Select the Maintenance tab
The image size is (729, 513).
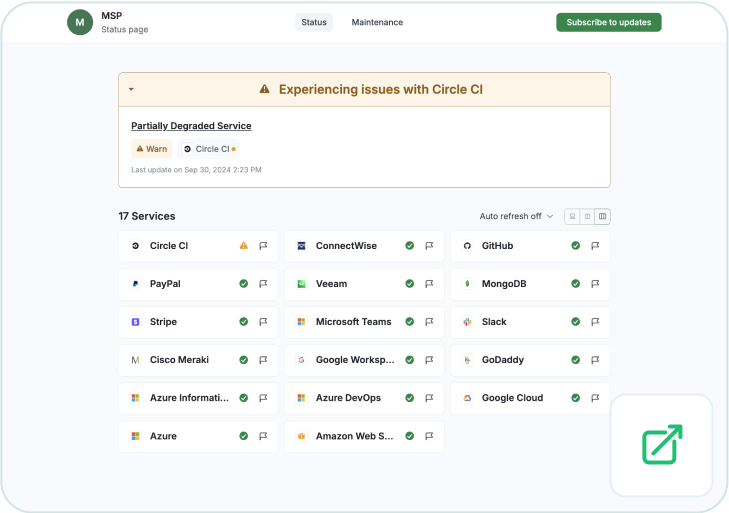pyautogui.click(x=377, y=22)
